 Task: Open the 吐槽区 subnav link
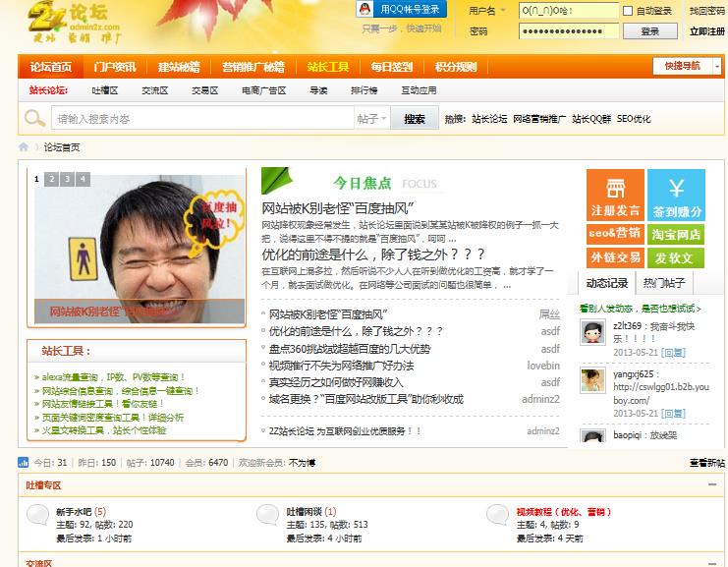[x=104, y=90]
